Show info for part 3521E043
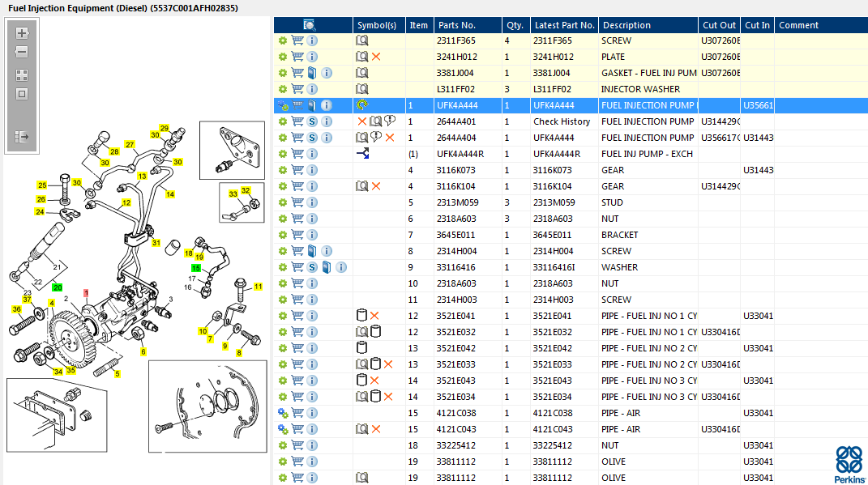 [x=312, y=381]
